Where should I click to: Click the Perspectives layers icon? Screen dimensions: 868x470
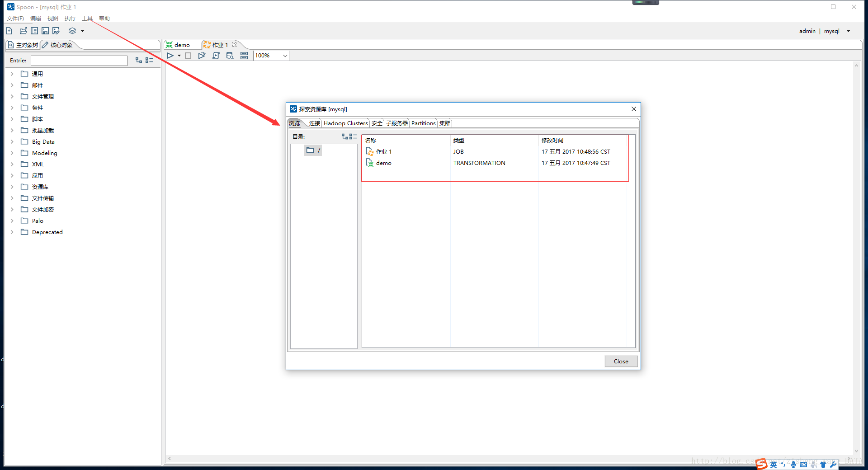[x=72, y=31]
